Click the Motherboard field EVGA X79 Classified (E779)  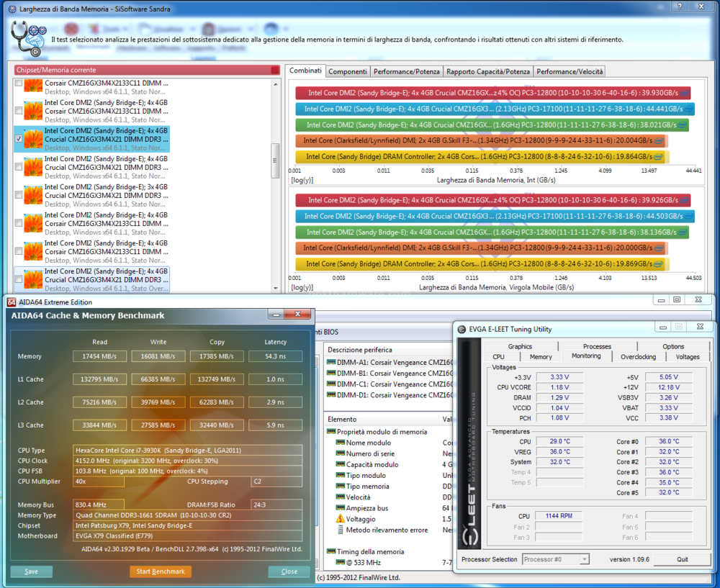[188, 535]
